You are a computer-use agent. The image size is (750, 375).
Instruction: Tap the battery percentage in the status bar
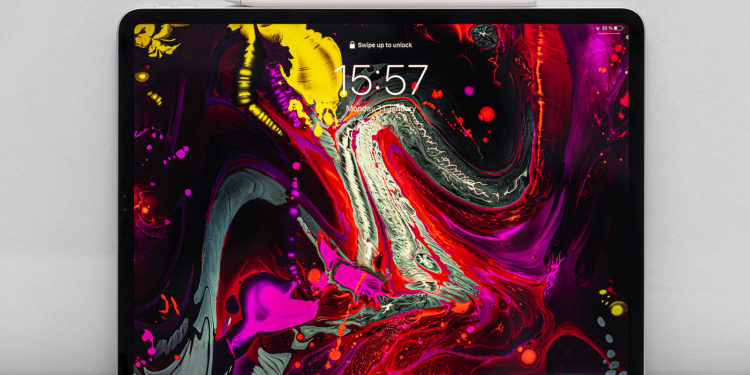click(x=607, y=28)
